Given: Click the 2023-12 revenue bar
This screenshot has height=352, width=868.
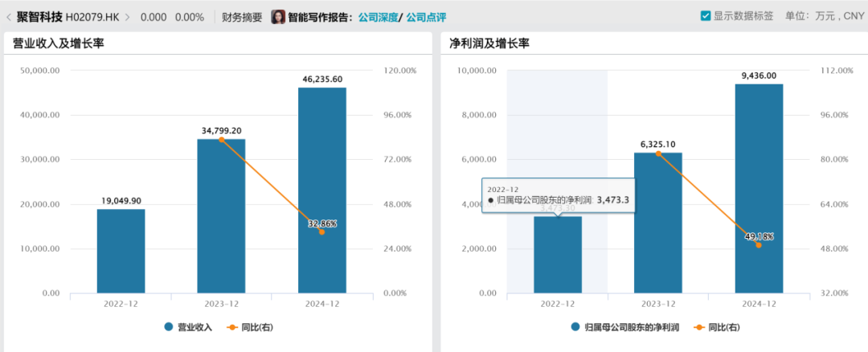Looking at the screenshot, I should 221,217.
